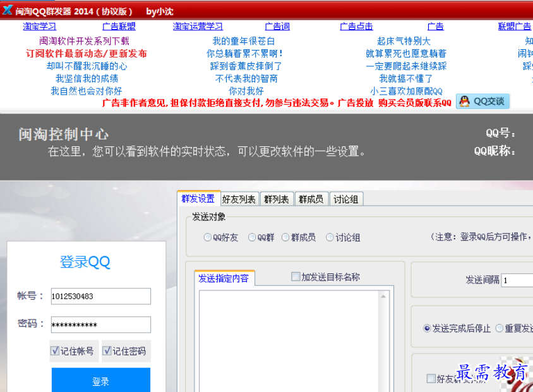Click inside the message content text area

(x=289, y=341)
